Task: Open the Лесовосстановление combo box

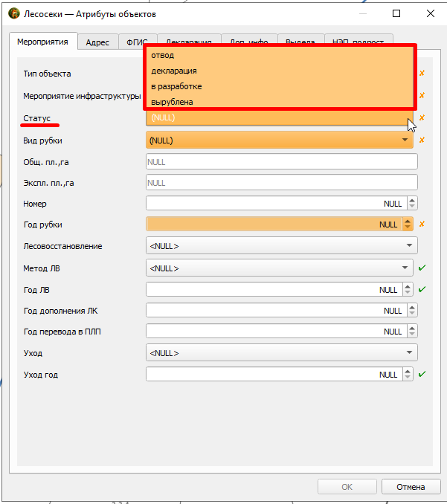Action: point(282,246)
